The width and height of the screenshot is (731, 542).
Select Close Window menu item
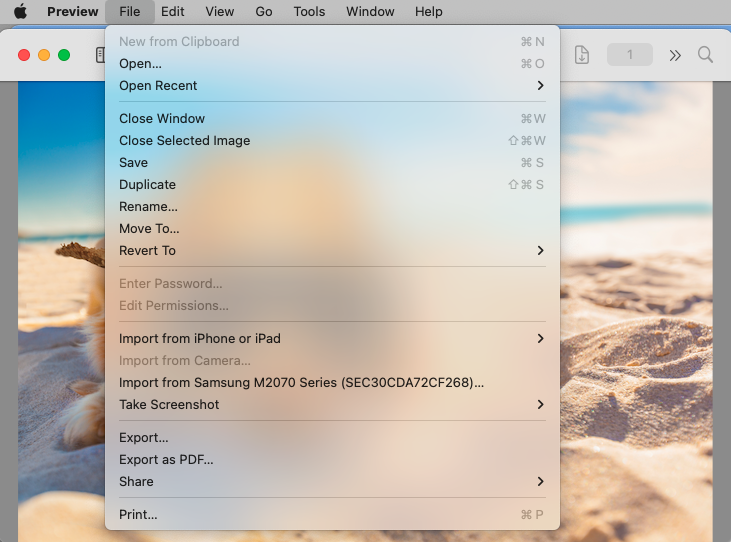[x=332, y=118]
